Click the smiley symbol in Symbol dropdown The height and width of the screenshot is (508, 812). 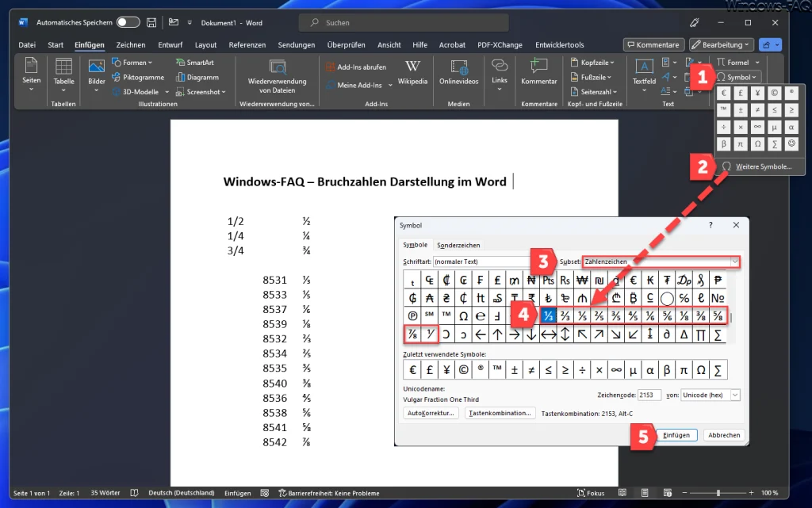click(x=791, y=143)
